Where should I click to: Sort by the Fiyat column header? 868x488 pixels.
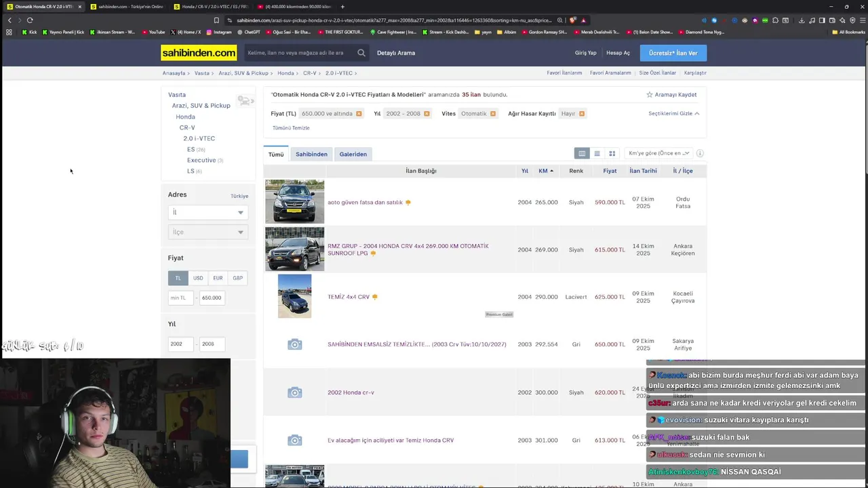(610, 171)
